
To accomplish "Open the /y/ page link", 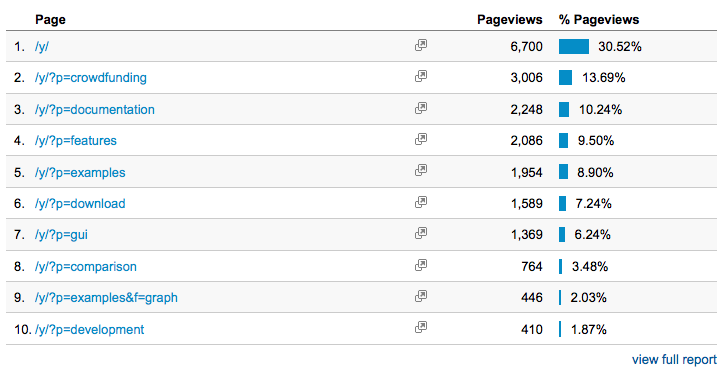I will (41, 47).
